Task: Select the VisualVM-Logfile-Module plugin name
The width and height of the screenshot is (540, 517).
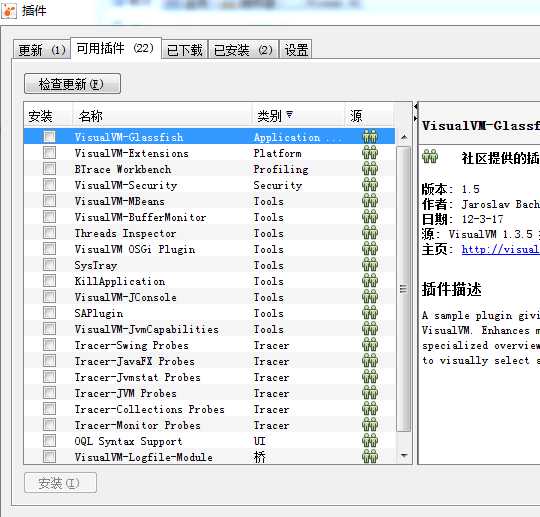Action: point(144,457)
